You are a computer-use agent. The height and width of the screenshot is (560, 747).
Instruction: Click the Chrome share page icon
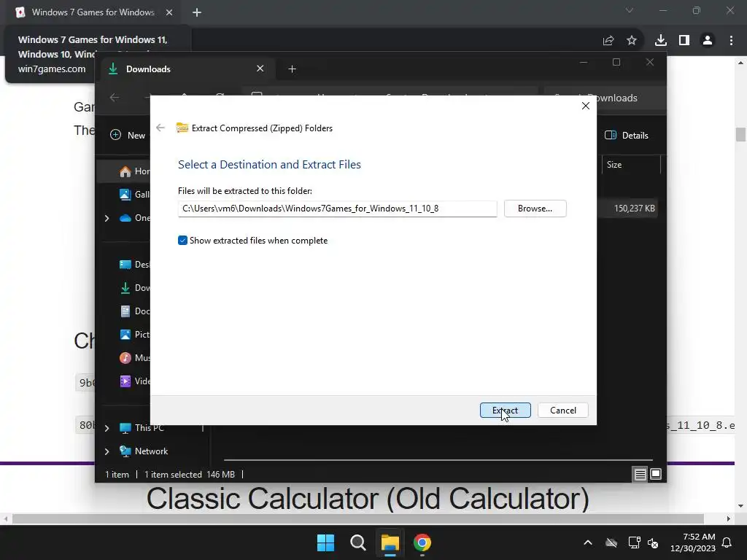[x=608, y=41]
